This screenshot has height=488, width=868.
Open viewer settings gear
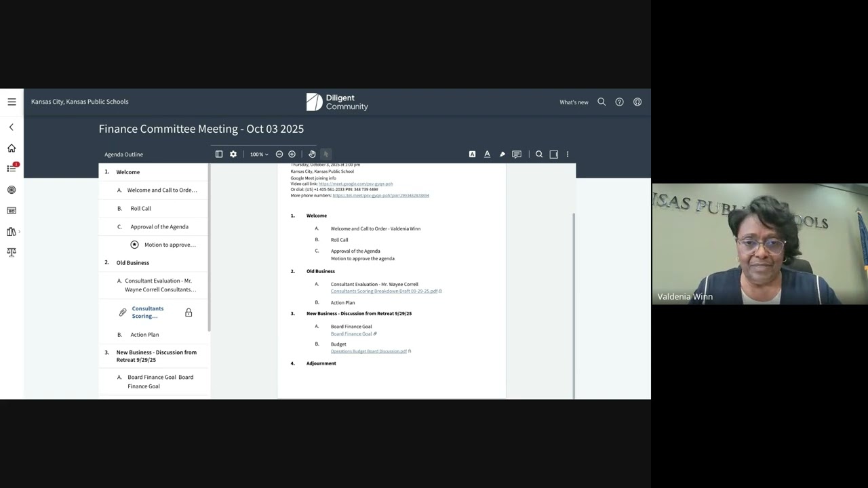(x=233, y=155)
